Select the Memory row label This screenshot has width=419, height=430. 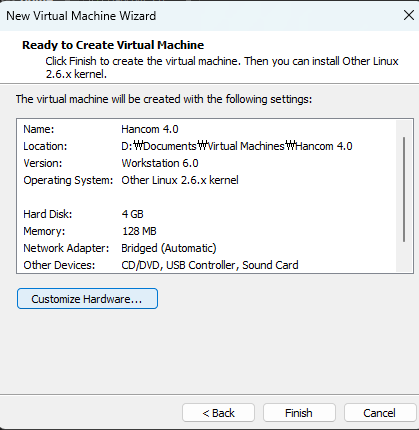click(44, 231)
